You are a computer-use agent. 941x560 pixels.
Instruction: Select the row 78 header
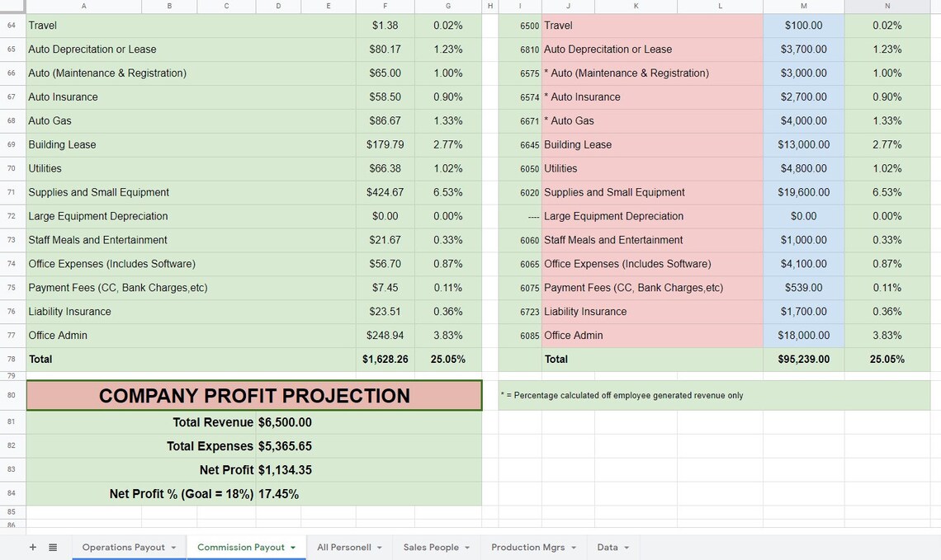pyautogui.click(x=12, y=360)
